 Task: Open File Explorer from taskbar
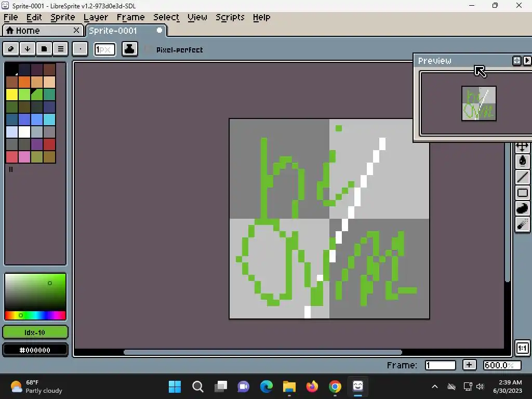(x=289, y=387)
